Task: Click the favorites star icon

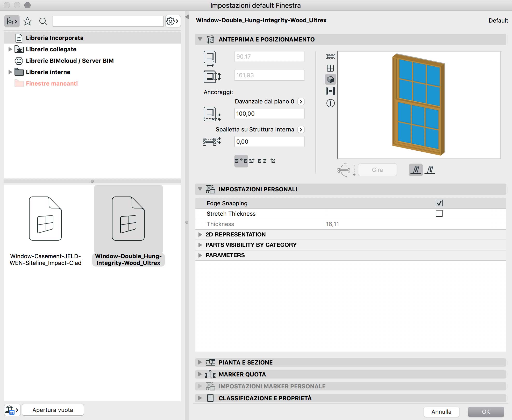Action: [27, 21]
